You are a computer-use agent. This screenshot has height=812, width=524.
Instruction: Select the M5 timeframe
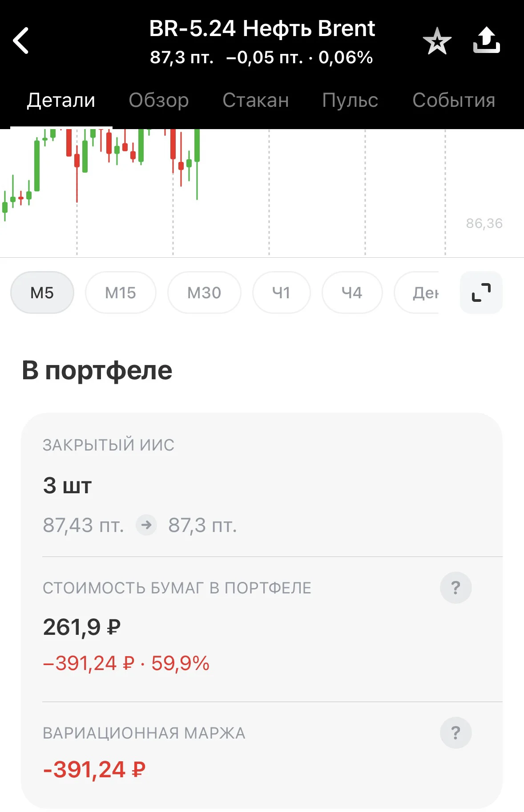tap(42, 292)
